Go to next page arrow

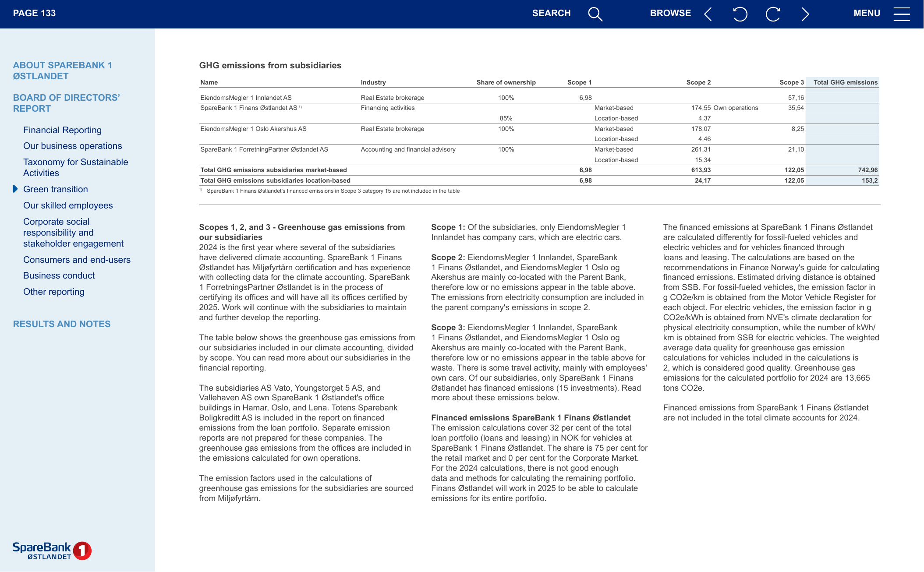tap(805, 14)
